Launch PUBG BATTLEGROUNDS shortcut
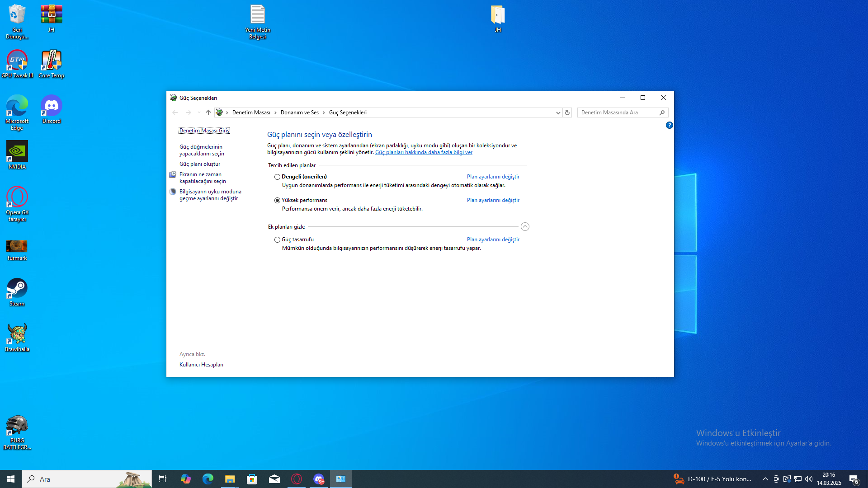 coord(17,432)
